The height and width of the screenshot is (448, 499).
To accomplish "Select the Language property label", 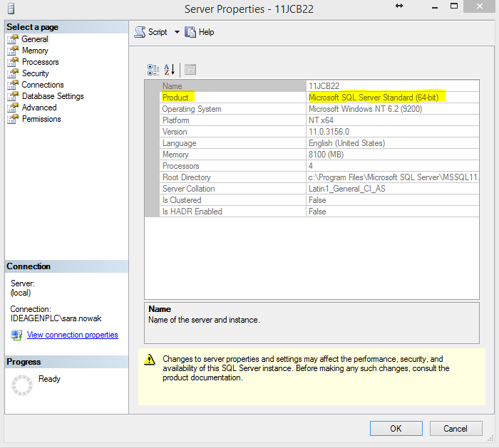I will coord(180,143).
